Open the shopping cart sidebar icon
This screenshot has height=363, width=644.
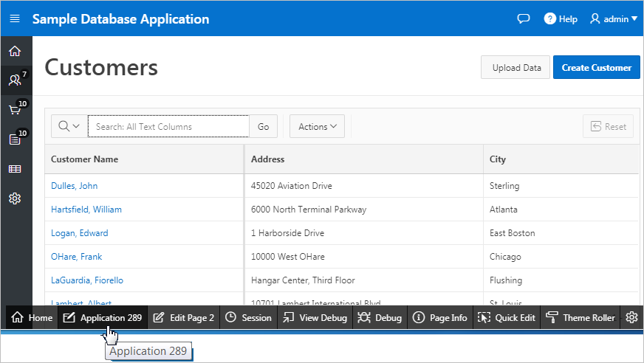coord(15,110)
